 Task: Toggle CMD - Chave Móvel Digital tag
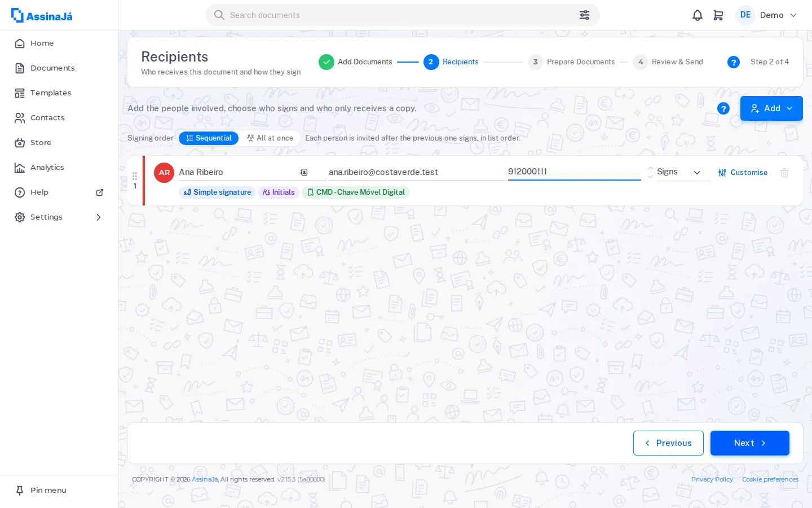[355, 192]
